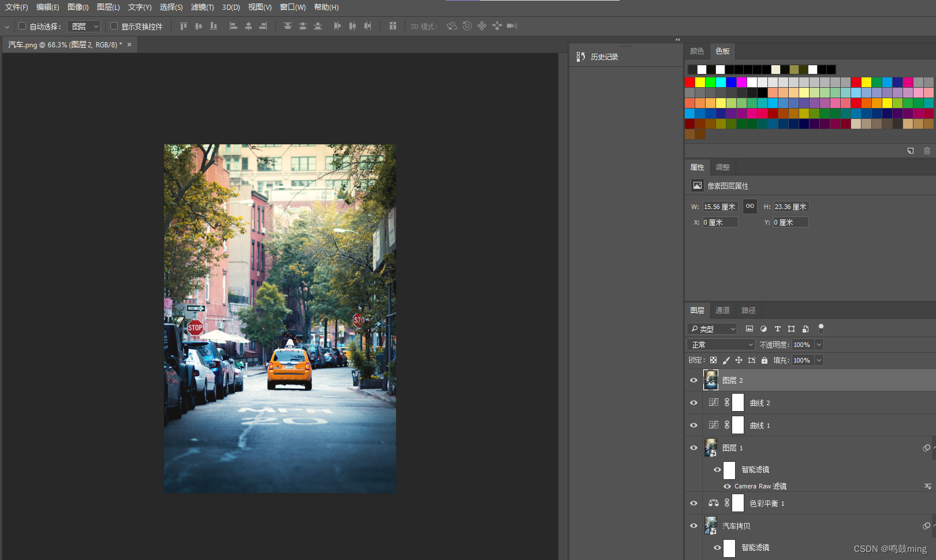Enable the 自动选择 checkbox

point(22,26)
